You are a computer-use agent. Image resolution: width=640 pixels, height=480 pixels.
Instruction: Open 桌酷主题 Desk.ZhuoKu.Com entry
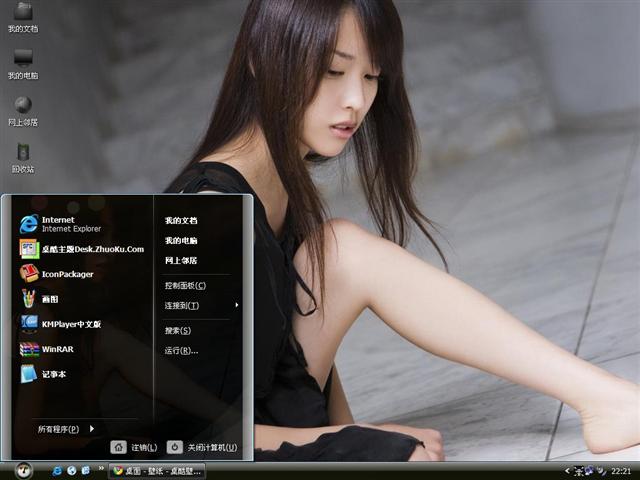[x=82, y=249]
